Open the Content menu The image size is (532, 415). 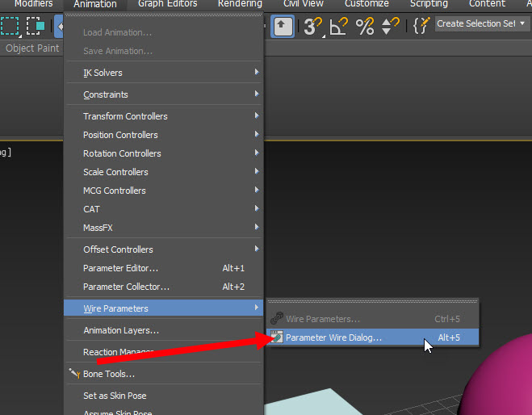(487, 4)
